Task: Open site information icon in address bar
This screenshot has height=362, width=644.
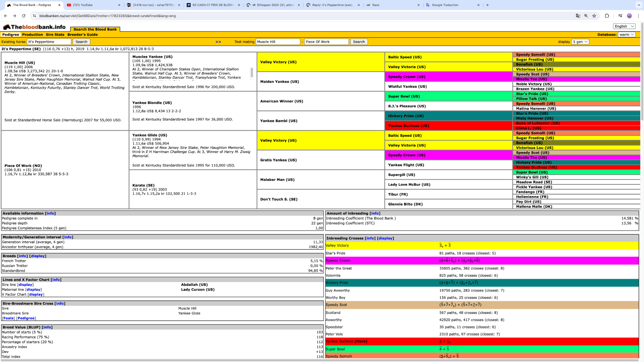Action: pyautogui.click(x=34, y=16)
